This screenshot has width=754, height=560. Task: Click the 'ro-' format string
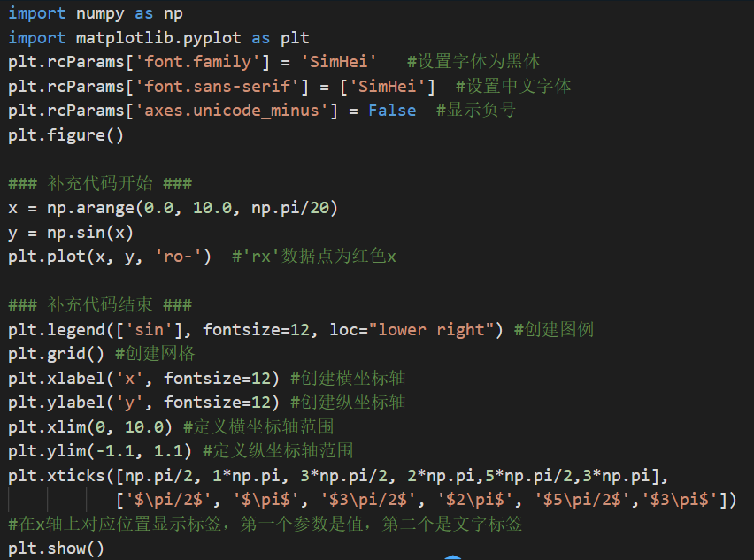(183, 257)
